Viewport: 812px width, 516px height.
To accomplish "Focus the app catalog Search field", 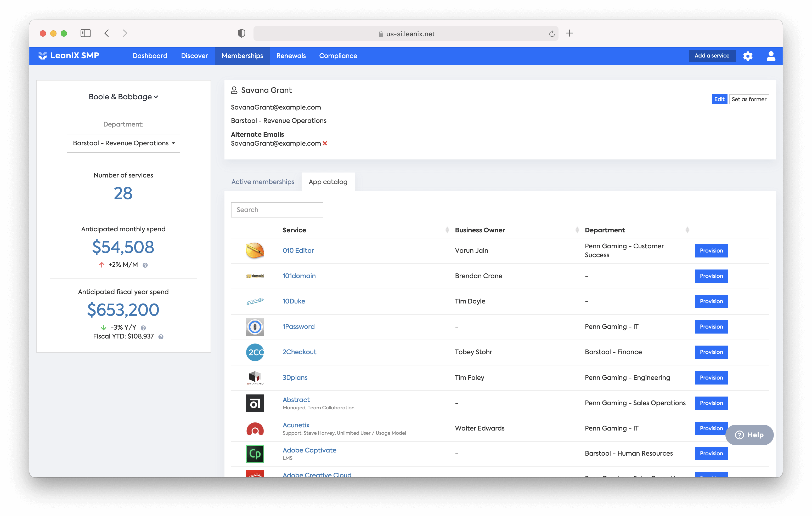I will pyautogui.click(x=277, y=210).
